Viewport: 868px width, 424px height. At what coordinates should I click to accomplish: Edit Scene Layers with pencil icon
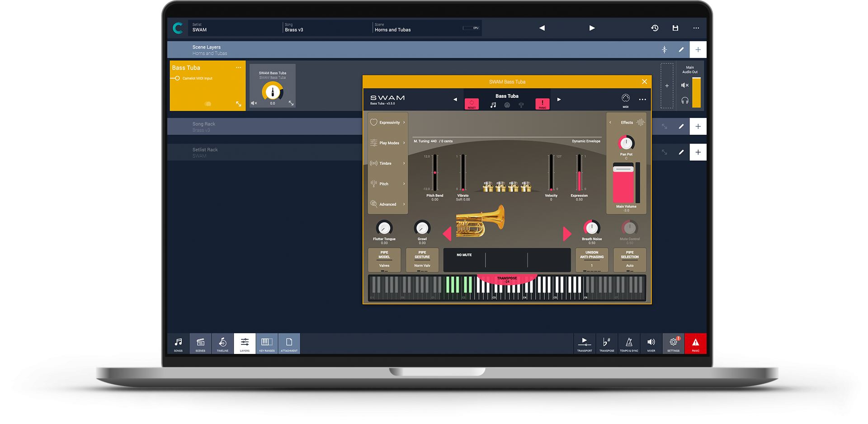681,50
